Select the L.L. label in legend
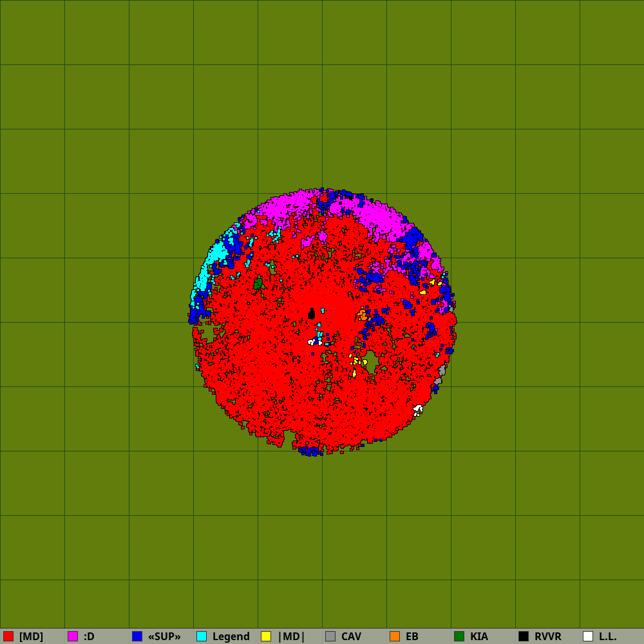Viewport: 644px width, 644px height. 608,636
